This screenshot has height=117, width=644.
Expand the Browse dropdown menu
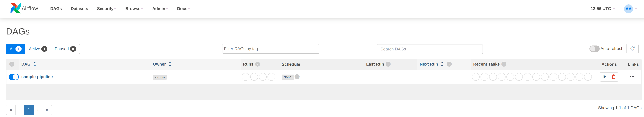tap(134, 9)
